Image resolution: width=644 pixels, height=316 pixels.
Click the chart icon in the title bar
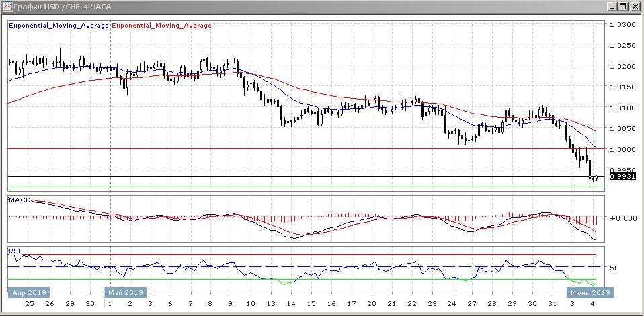coord(7,7)
